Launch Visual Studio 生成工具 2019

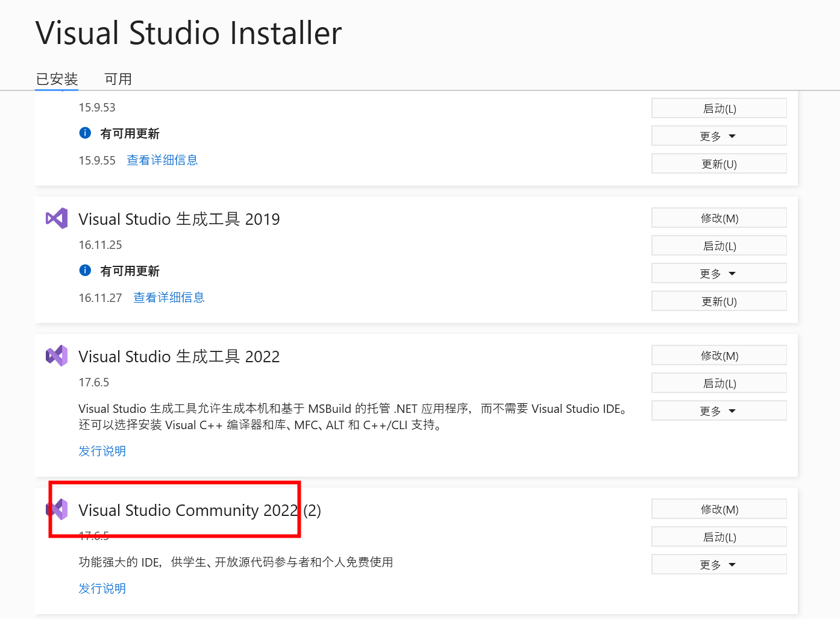[719, 246]
